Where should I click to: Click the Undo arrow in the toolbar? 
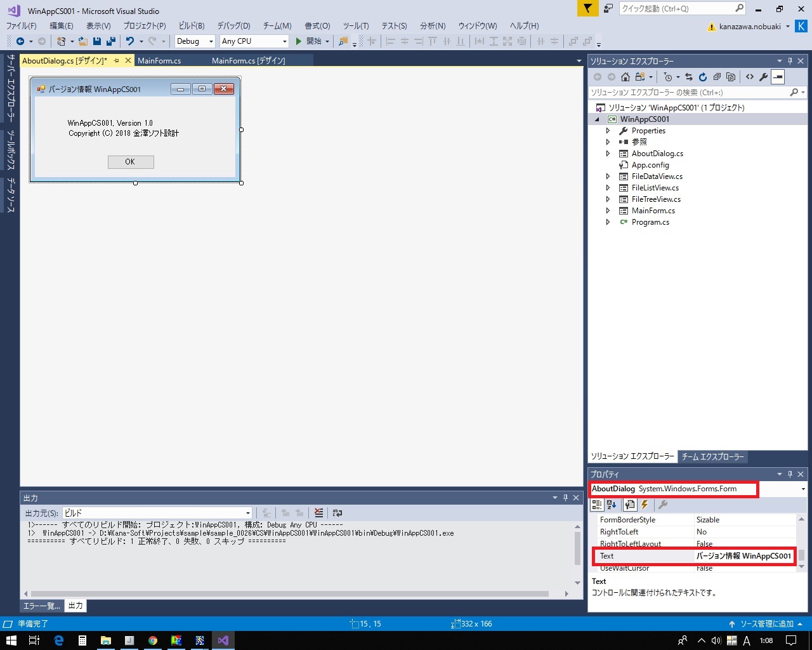(x=129, y=41)
